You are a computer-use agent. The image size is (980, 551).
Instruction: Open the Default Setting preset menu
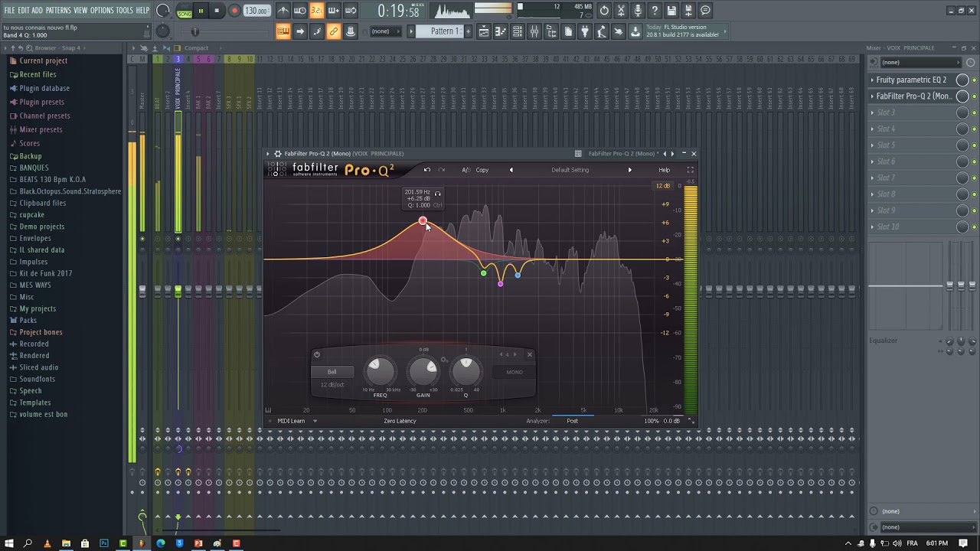[570, 170]
